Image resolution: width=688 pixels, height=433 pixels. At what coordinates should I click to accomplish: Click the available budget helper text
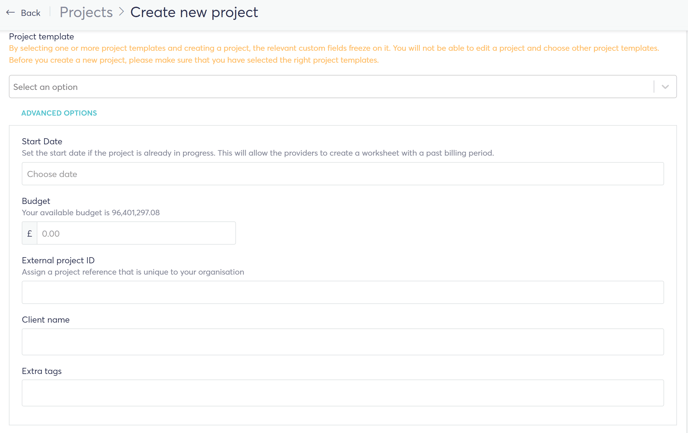[91, 212]
